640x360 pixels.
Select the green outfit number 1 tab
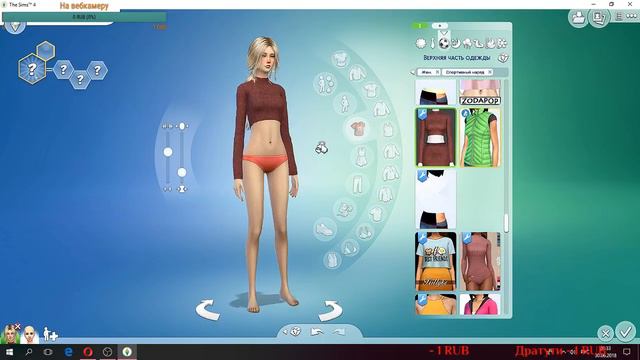tap(420, 26)
